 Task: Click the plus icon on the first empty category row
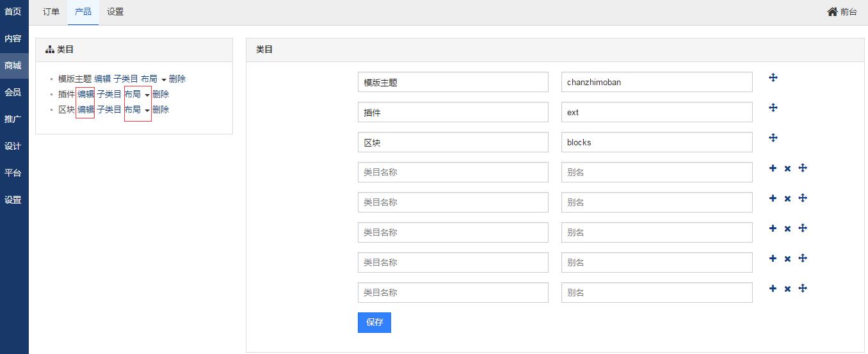(x=773, y=168)
